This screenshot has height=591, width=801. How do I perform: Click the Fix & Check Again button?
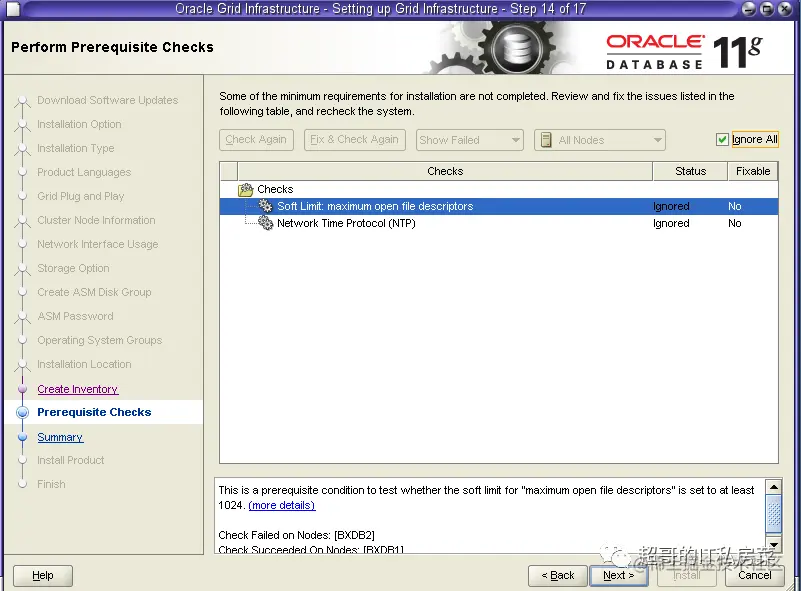coord(355,140)
